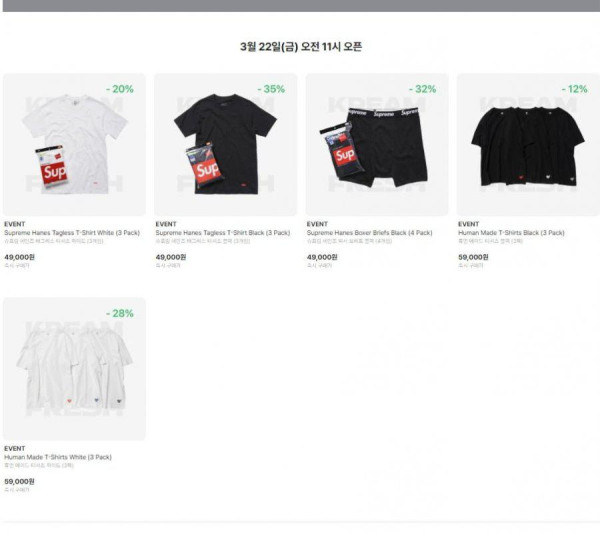Click Supreme Hanes Tagless T-Shirt White (3 Pack) title
600x533 pixels.
pyautogui.click(x=72, y=233)
